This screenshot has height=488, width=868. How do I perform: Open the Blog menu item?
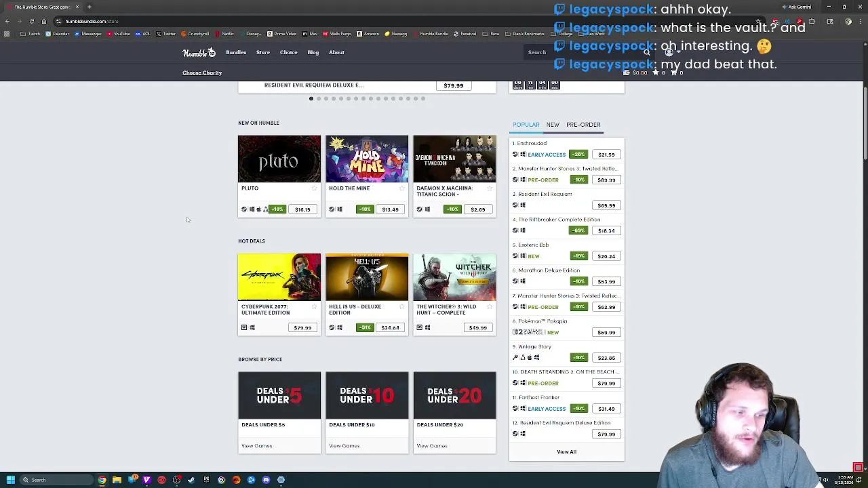pyautogui.click(x=313, y=52)
